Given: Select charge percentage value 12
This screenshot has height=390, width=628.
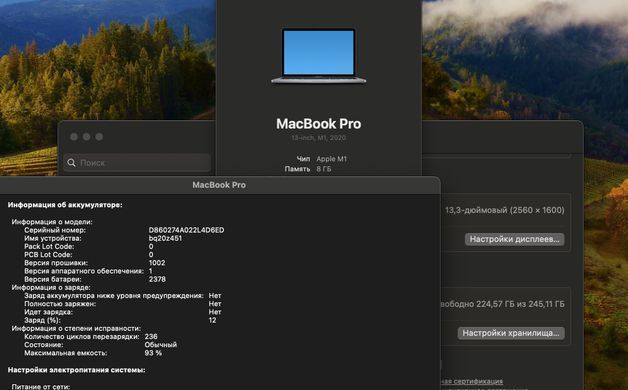Looking at the screenshot, I should pos(212,320).
